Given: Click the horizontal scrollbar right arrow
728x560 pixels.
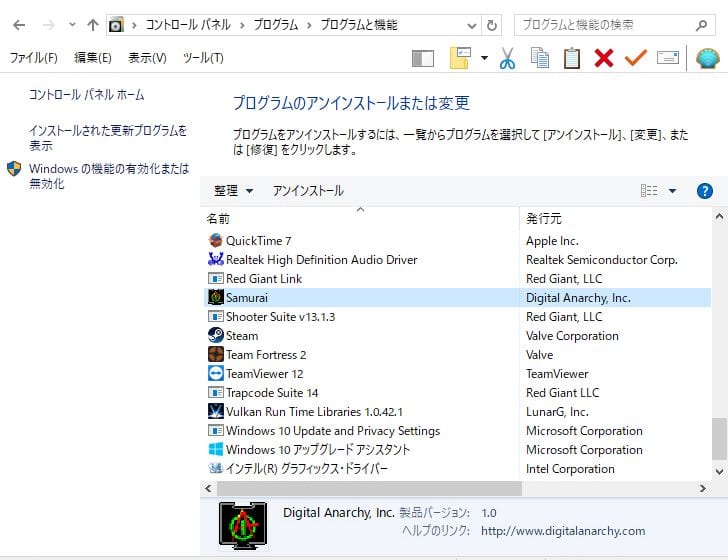Looking at the screenshot, I should point(702,488).
